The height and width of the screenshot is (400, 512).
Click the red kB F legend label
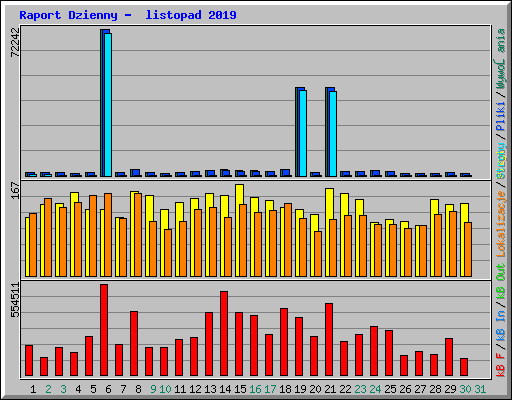click(500, 365)
